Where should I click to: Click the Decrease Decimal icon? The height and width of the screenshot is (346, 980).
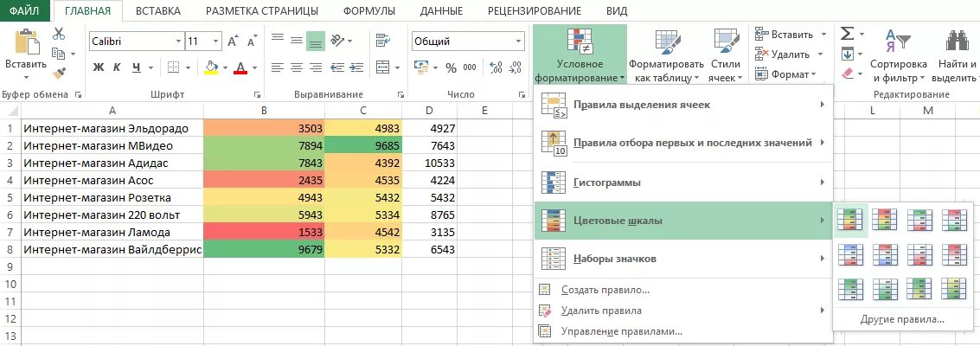(x=515, y=67)
